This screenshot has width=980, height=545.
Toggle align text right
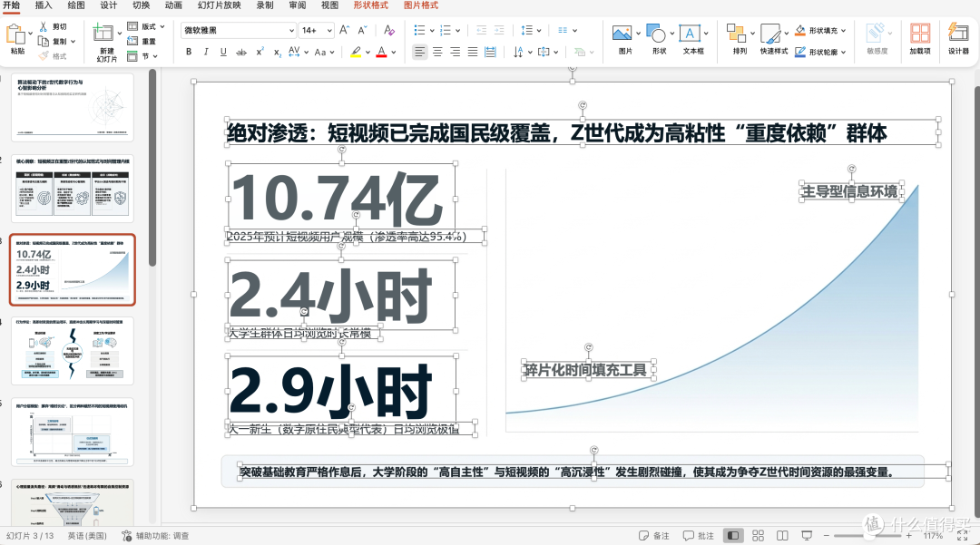455,53
